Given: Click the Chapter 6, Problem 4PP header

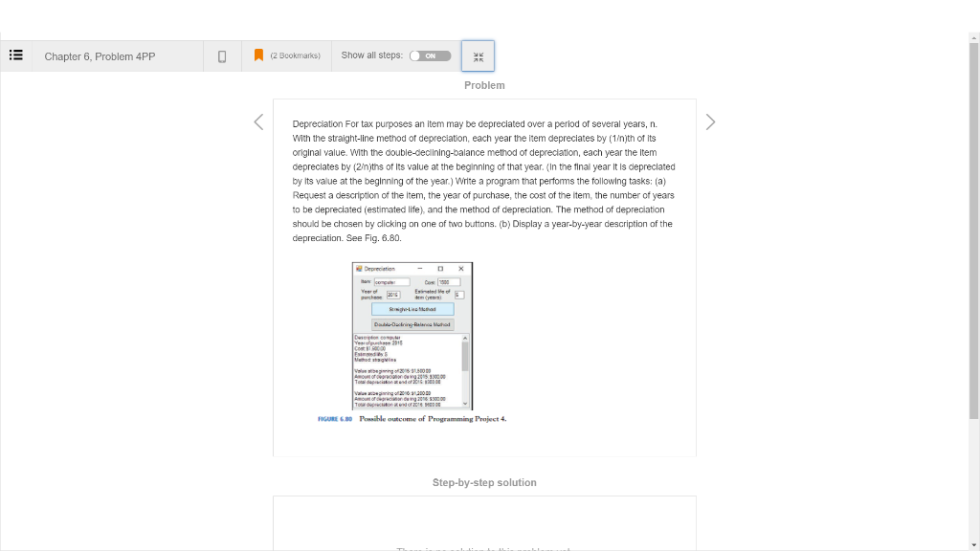Looking at the screenshot, I should pyautogui.click(x=100, y=56).
